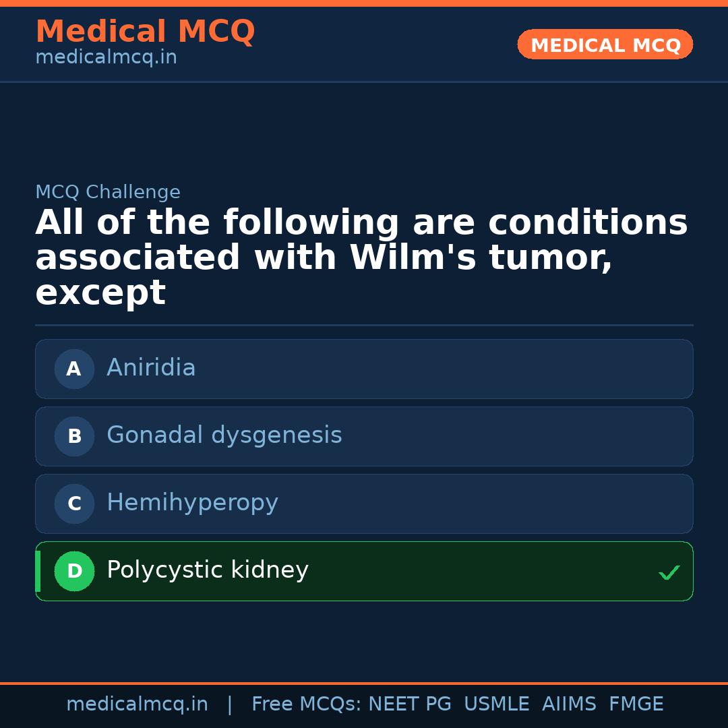The height and width of the screenshot is (728, 728).
Task: Click the circular B badge icon
Action: (x=74, y=436)
